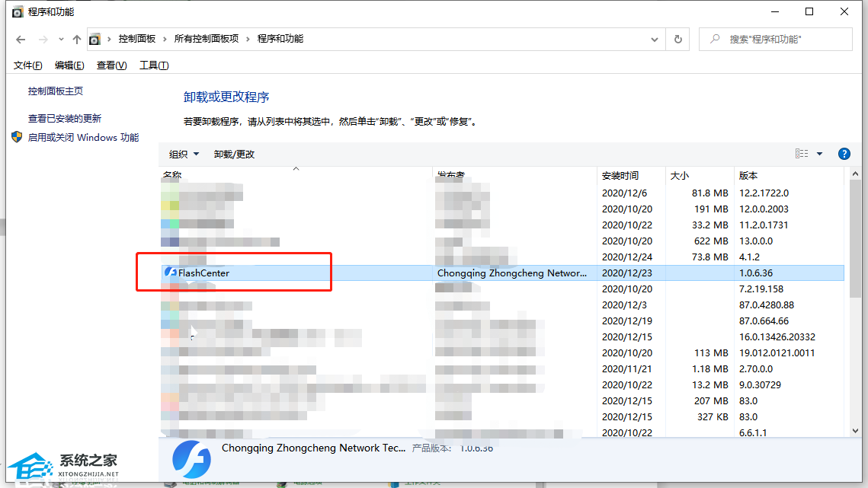Click the FlashCenter icon in the list
Screen dimensions: 868x488
[x=170, y=273]
